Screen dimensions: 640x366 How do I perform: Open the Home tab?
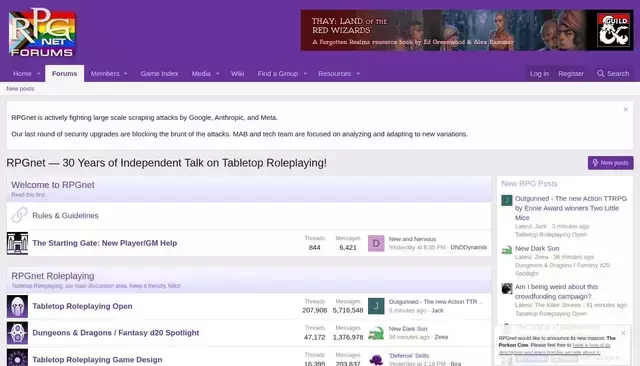click(22, 74)
